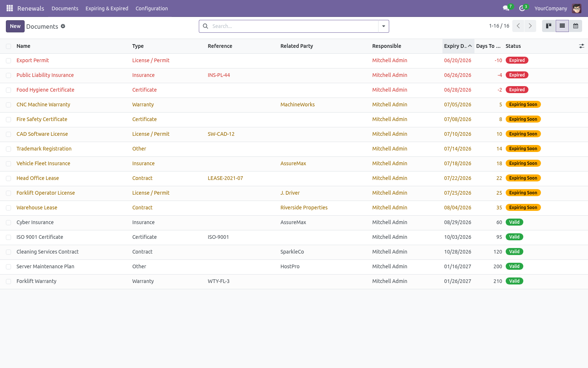588x368 pixels.
Task: Click reference LEASE-2021-07
Action: 225,178
